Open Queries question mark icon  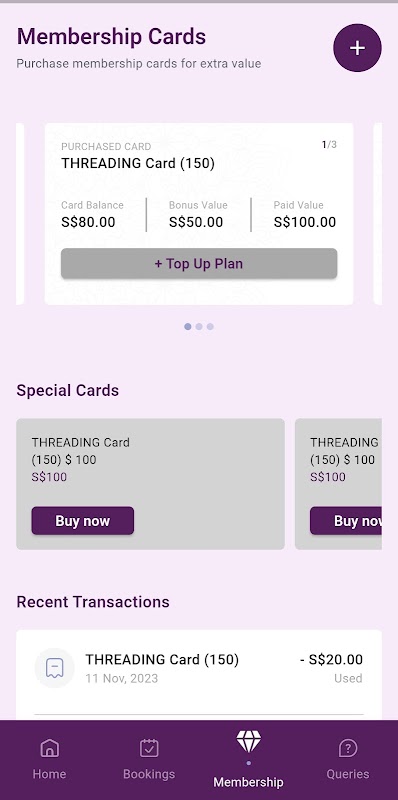[348, 748]
